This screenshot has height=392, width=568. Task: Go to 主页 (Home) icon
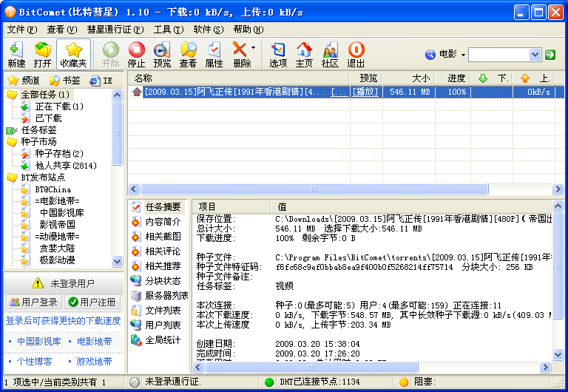click(304, 54)
